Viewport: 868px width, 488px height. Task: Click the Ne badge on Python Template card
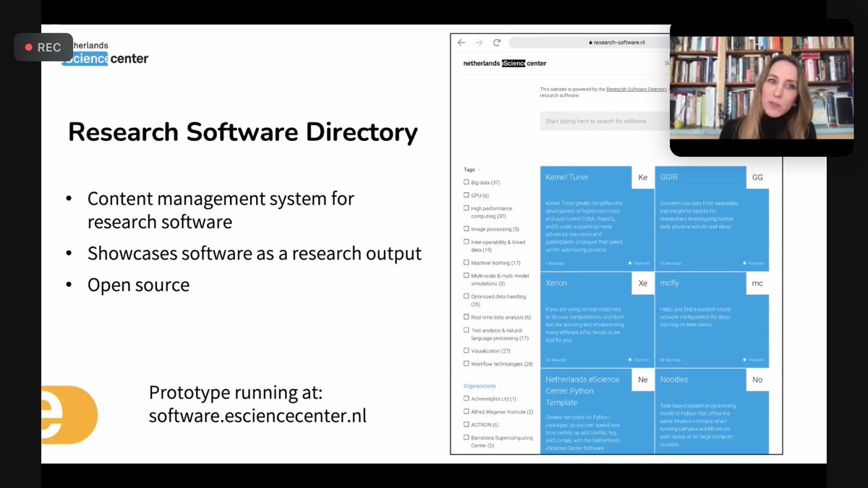pos(643,380)
